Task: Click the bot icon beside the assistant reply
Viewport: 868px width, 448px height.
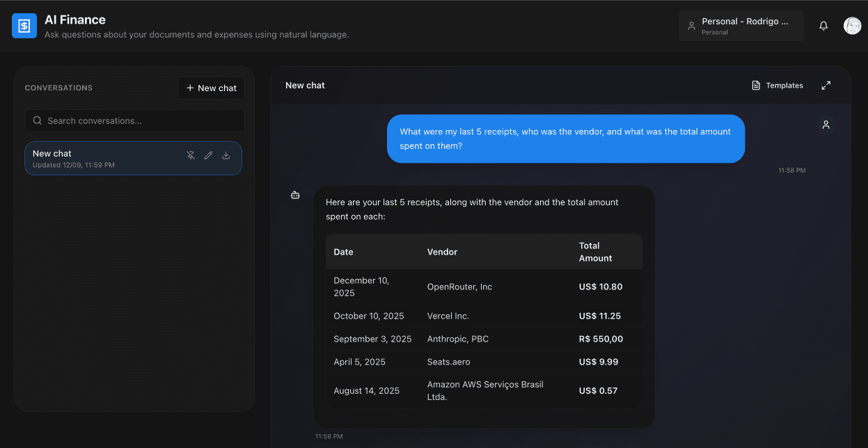Action: pyautogui.click(x=295, y=195)
